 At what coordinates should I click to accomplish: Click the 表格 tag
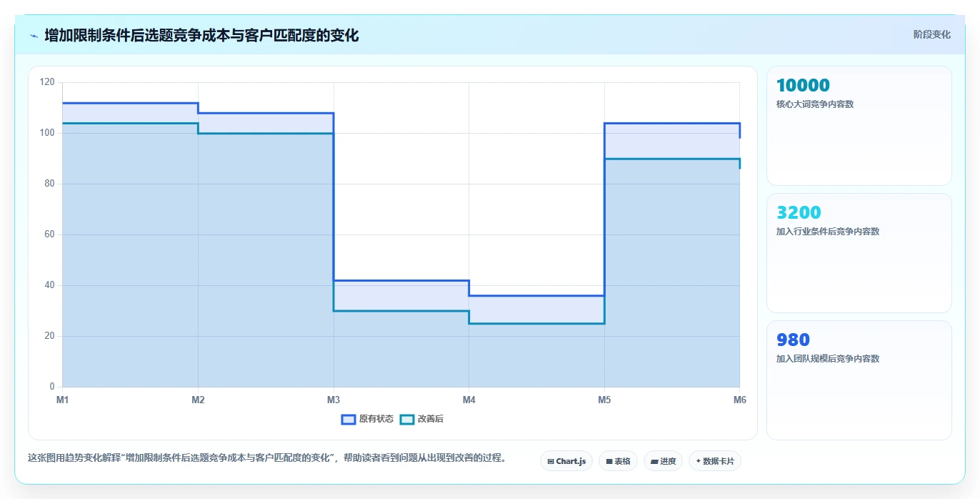point(618,461)
